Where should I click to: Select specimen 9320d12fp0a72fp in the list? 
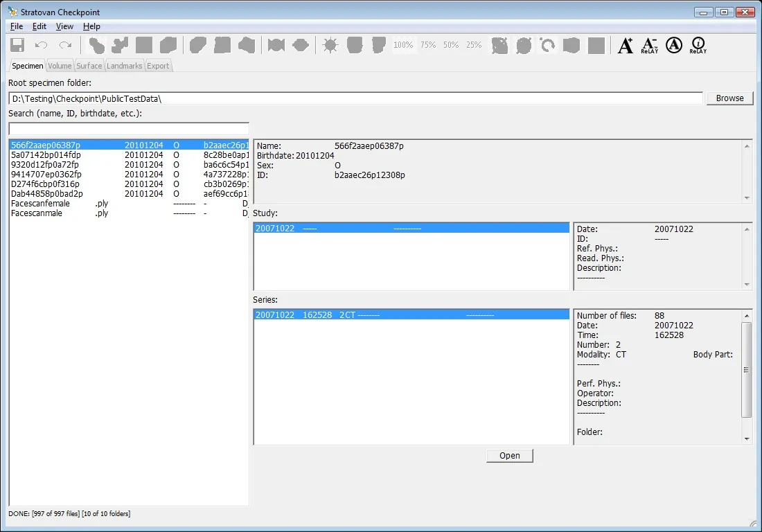coord(45,165)
